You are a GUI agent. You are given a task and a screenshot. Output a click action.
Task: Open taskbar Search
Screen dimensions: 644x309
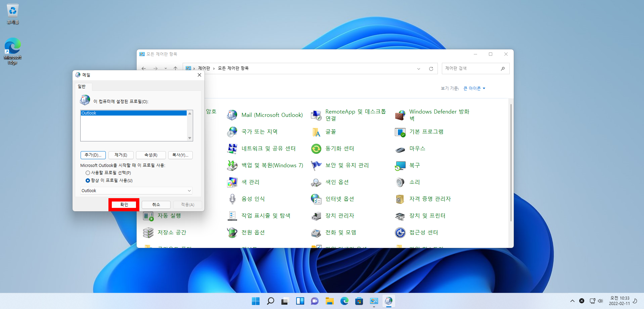(x=270, y=301)
